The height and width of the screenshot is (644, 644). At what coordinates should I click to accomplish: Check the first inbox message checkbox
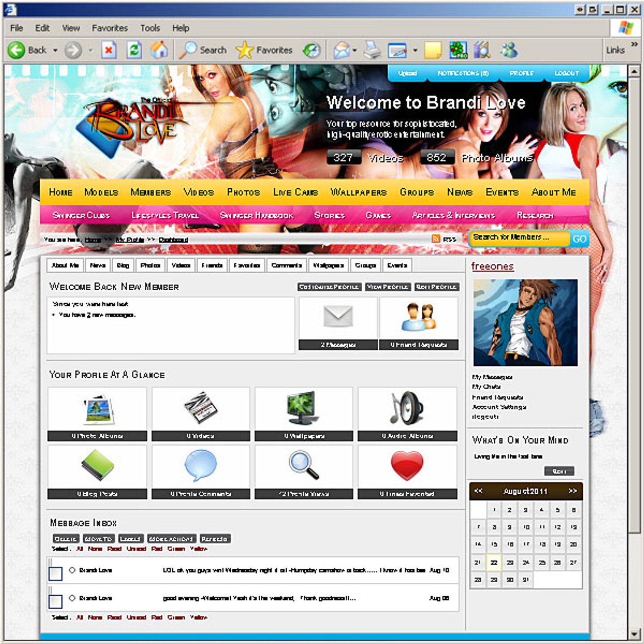click(55, 573)
